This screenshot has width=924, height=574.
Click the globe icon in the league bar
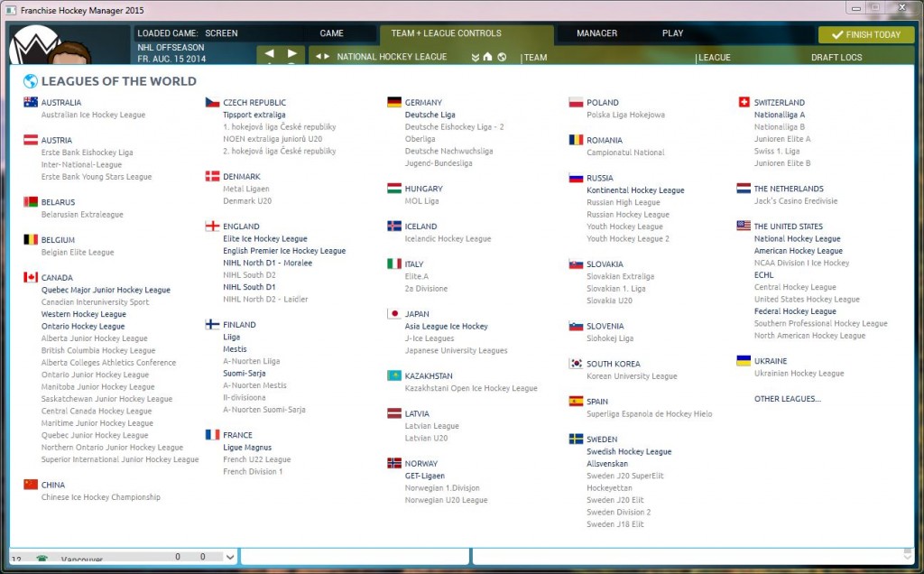(x=502, y=57)
